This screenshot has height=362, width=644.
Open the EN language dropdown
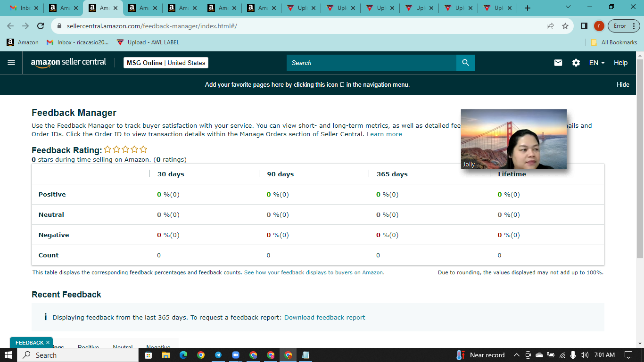pyautogui.click(x=597, y=63)
